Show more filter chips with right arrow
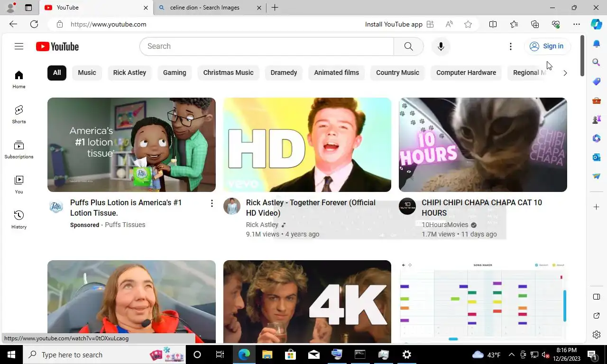Image resolution: width=607 pixels, height=364 pixels. [565, 73]
